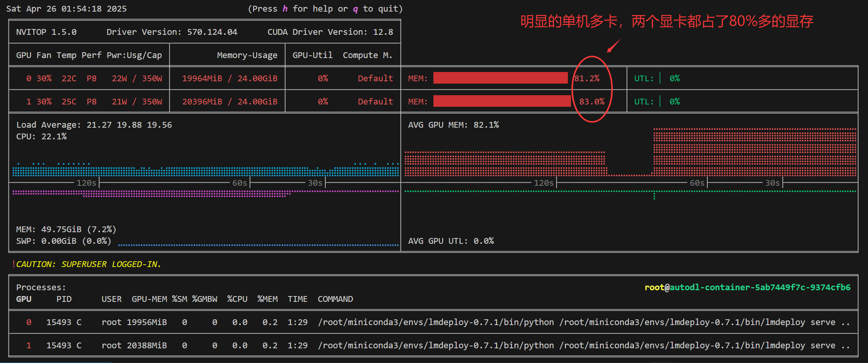Click the Processes: heading
868x363 pixels.
click(41, 287)
